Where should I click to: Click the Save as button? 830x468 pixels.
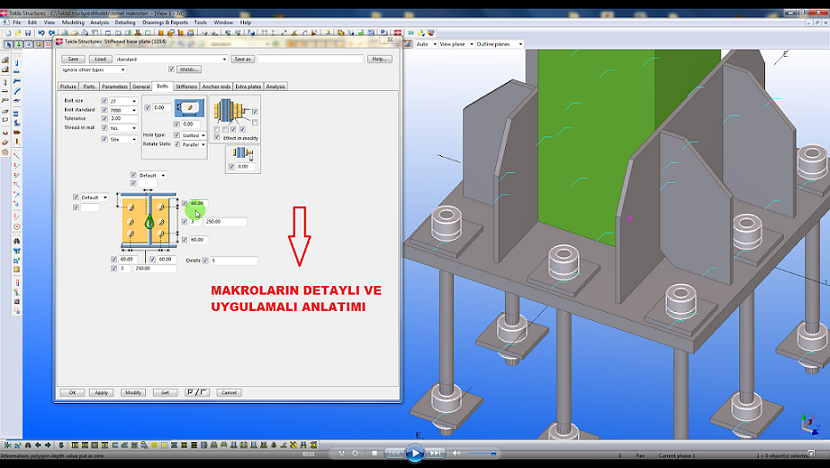(x=243, y=59)
